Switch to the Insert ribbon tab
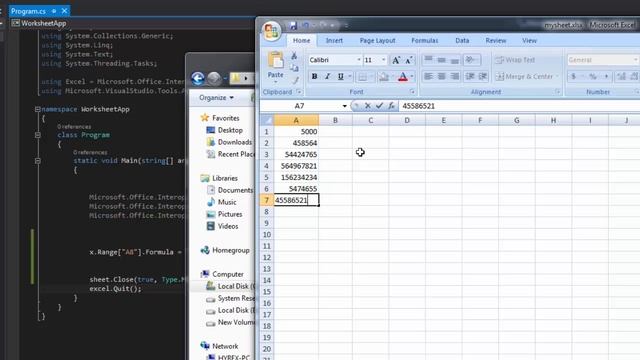 334,40
